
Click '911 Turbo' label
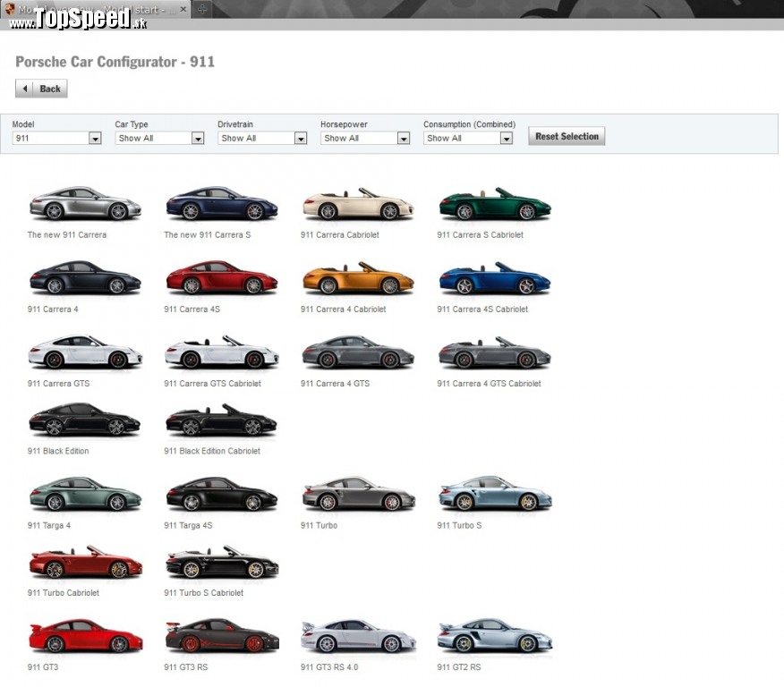pyautogui.click(x=319, y=525)
